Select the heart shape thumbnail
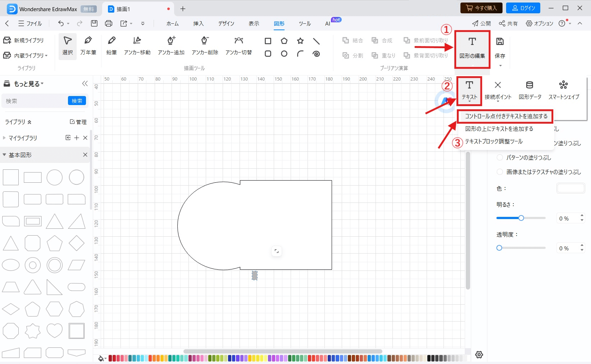 [x=55, y=331]
